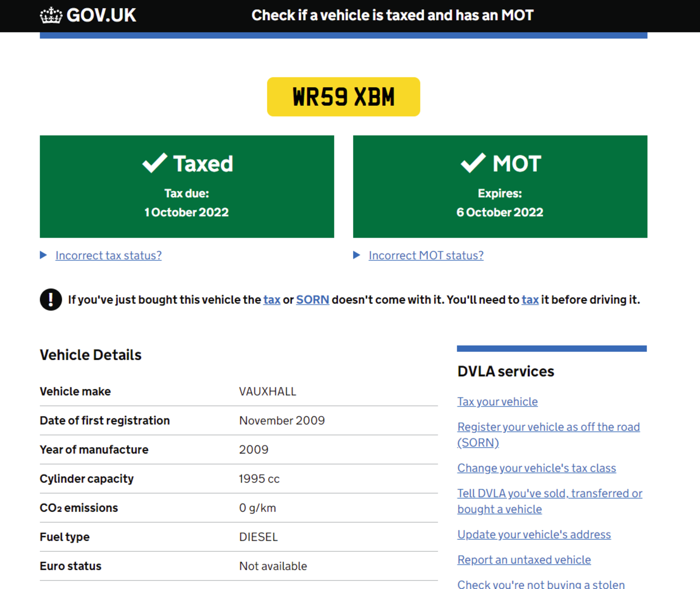Click the CO₂ emissions label

tap(79, 508)
